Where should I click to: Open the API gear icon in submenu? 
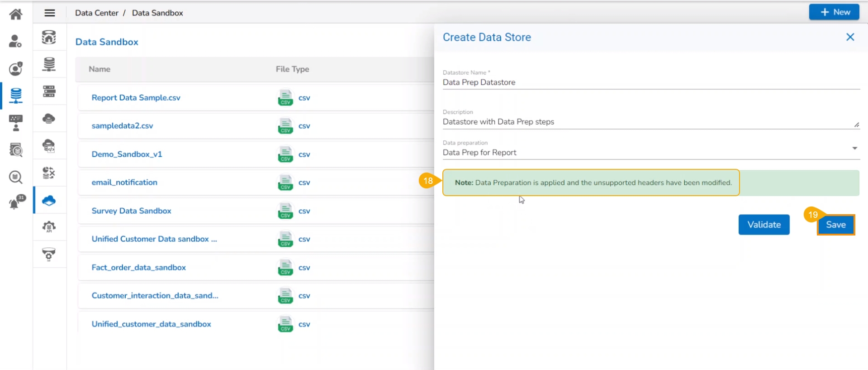[x=49, y=227]
